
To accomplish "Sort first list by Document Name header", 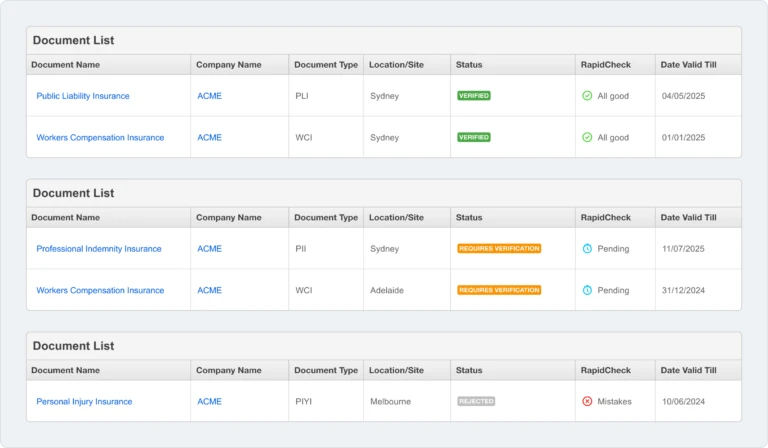I will 65,65.
